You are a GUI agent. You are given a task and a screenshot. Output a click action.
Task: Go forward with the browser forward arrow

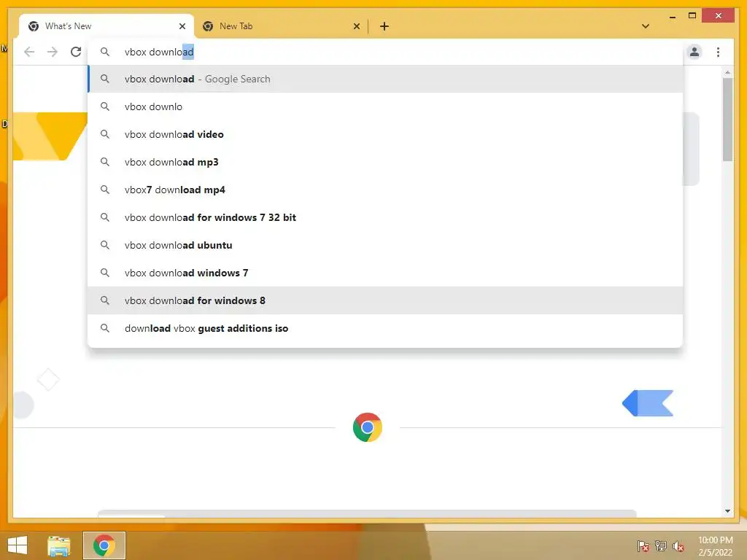click(x=53, y=52)
